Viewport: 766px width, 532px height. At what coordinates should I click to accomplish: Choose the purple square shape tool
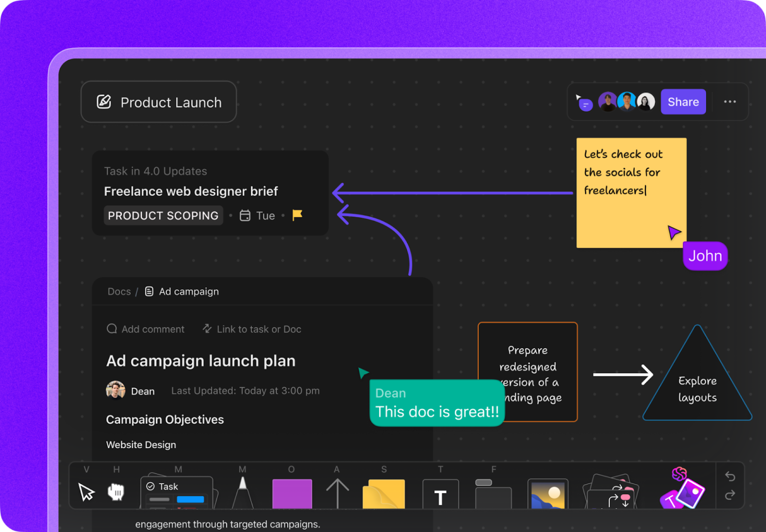pyautogui.click(x=292, y=494)
